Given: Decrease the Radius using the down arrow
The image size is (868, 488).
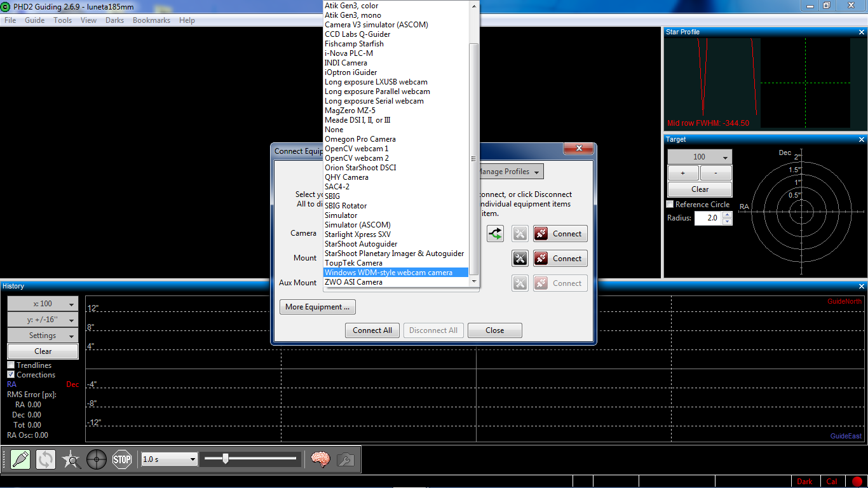Looking at the screenshot, I should (x=728, y=222).
